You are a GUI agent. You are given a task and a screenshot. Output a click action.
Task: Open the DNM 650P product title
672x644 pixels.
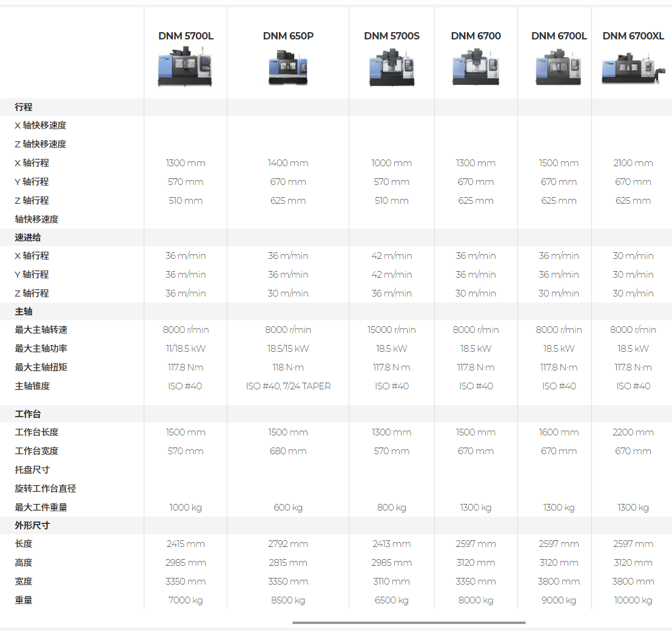click(288, 36)
